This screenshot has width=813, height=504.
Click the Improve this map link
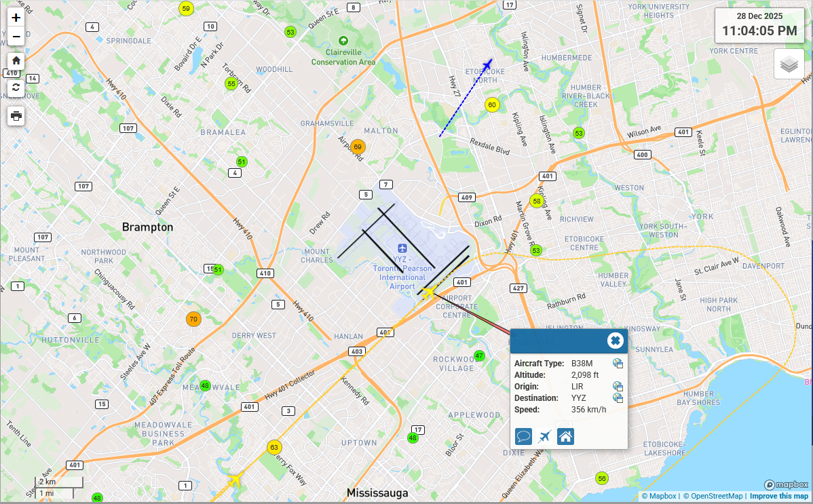tap(779, 497)
